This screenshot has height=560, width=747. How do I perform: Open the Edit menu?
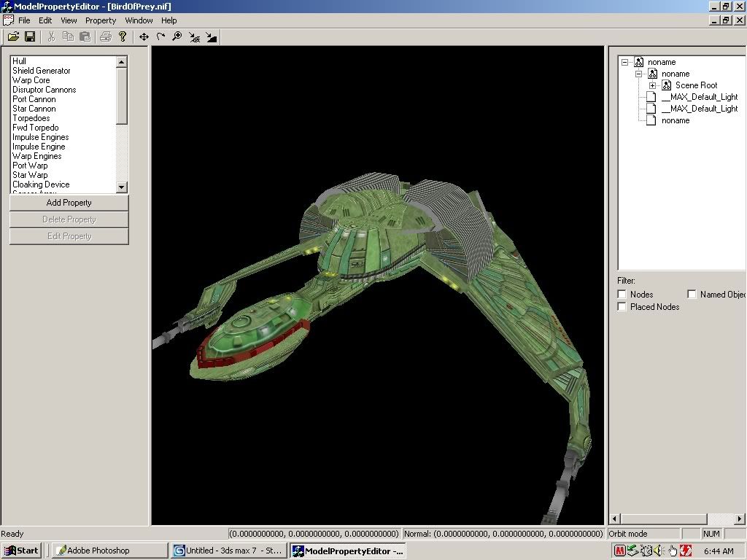point(45,20)
